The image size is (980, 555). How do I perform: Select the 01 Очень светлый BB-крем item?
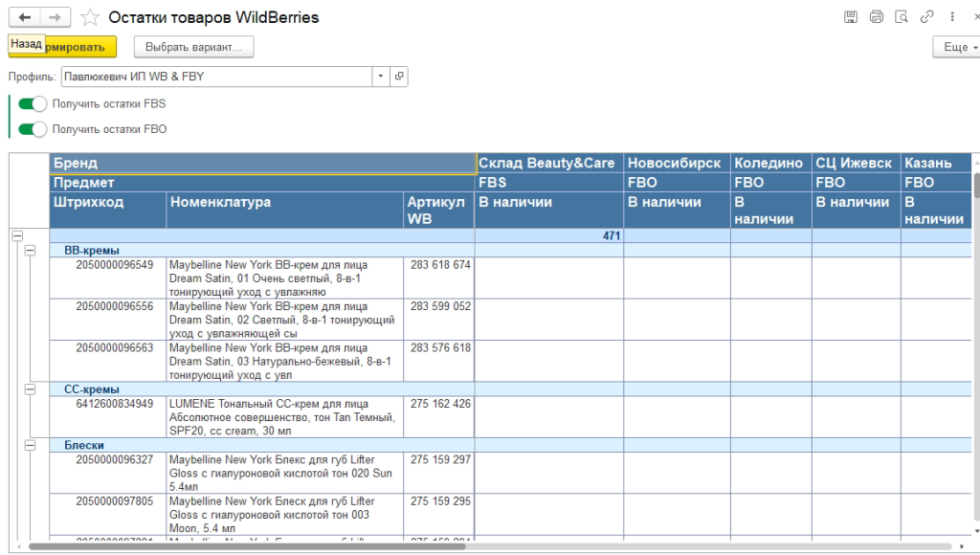(285, 278)
